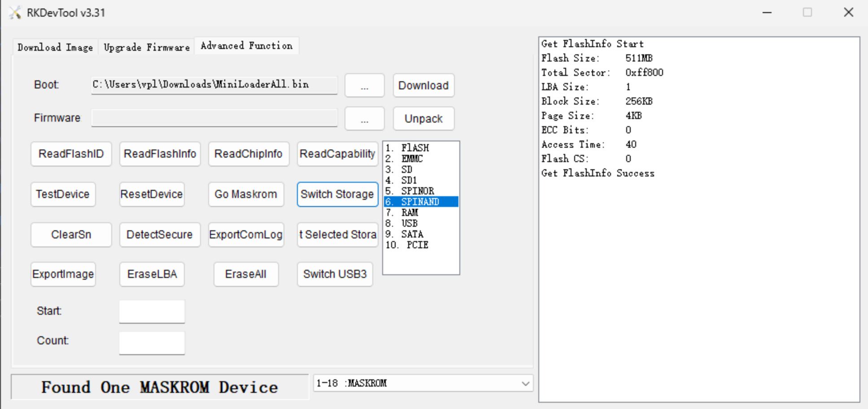Click the Count input field
868x409 pixels.
[152, 343]
